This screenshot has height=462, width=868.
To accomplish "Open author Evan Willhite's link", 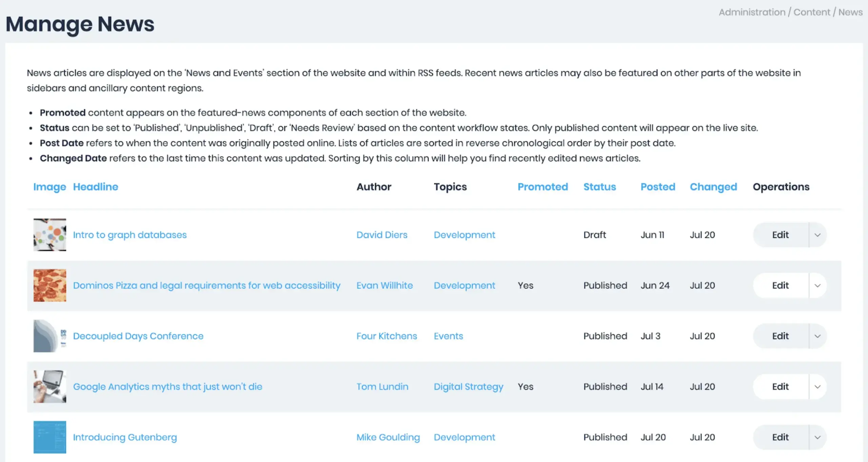I will [384, 285].
